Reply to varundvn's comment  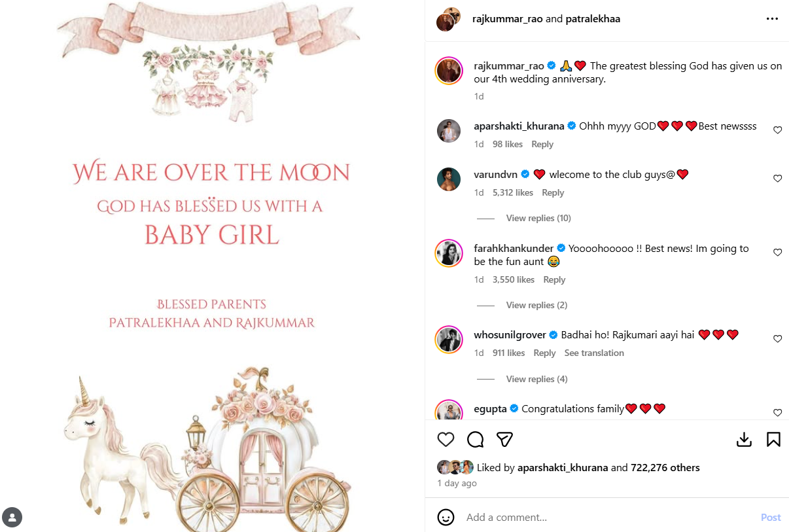(x=553, y=192)
